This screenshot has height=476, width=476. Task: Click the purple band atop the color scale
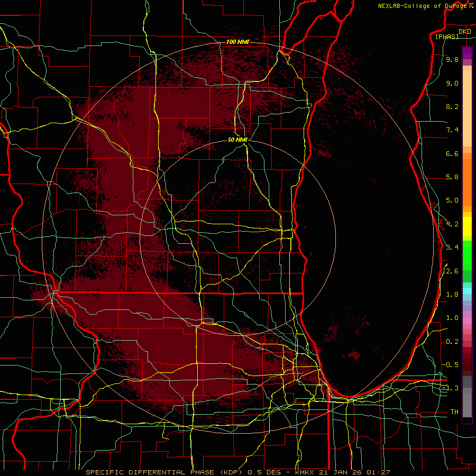pos(467,53)
